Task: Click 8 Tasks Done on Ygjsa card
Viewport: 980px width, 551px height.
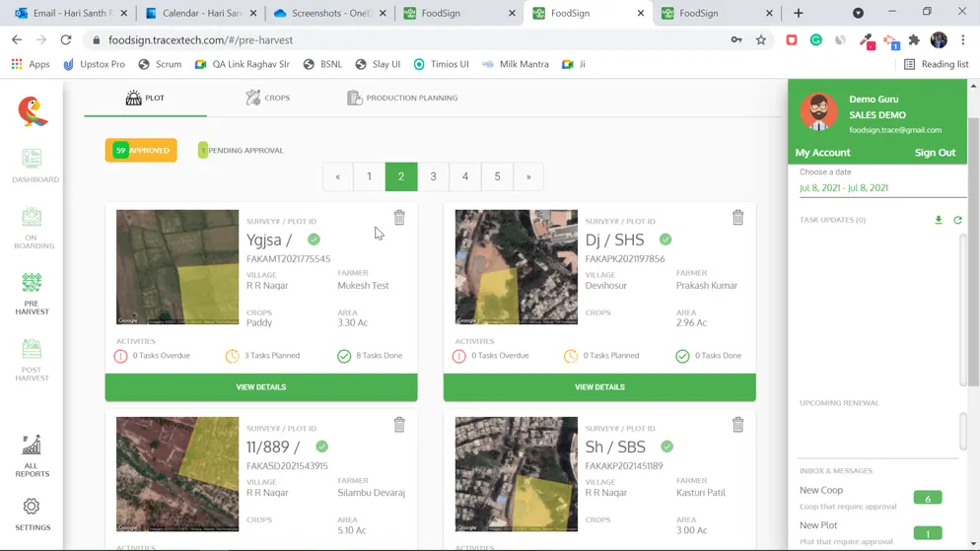Action: pos(370,356)
